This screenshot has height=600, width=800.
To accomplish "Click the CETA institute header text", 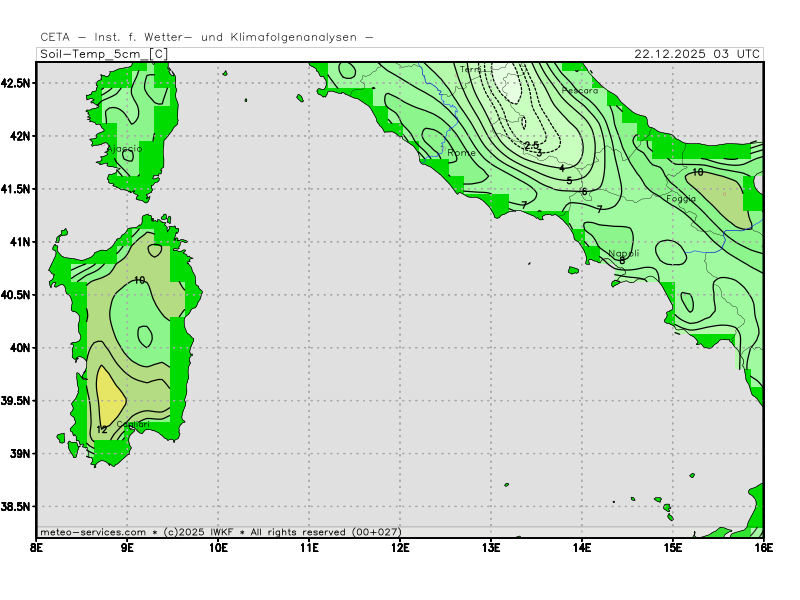I will pyautogui.click(x=207, y=37).
